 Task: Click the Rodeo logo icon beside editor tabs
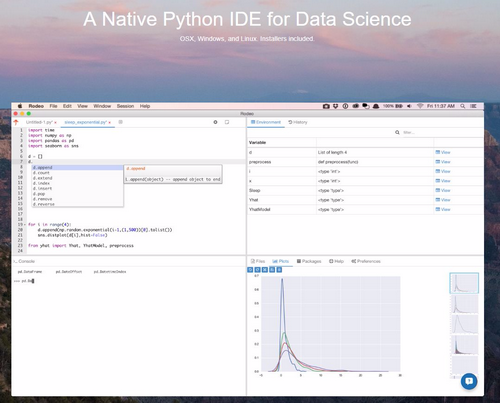tap(16, 122)
